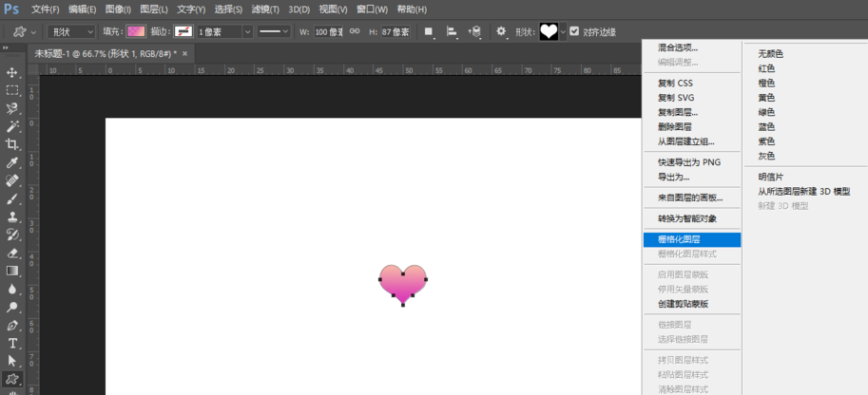Image resolution: width=868 pixels, height=395 pixels.
Task: Select the Rectangular Marquee tool
Action: pos(12,90)
